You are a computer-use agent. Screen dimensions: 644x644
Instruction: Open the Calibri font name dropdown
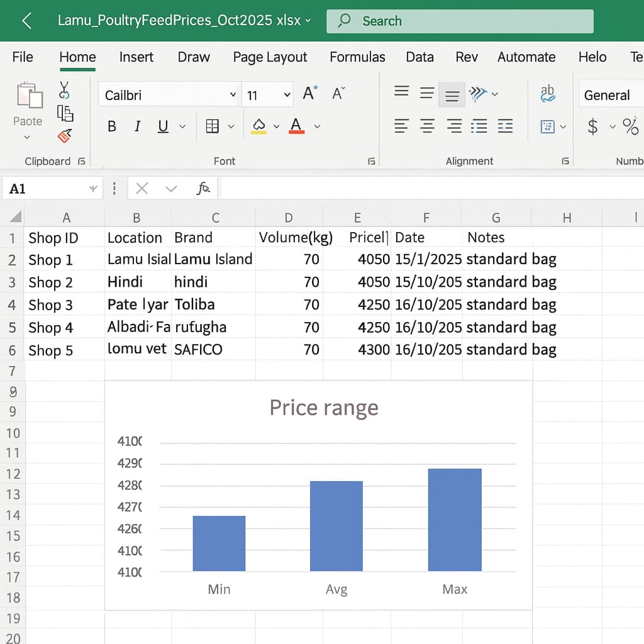pyautogui.click(x=232, y=95)
